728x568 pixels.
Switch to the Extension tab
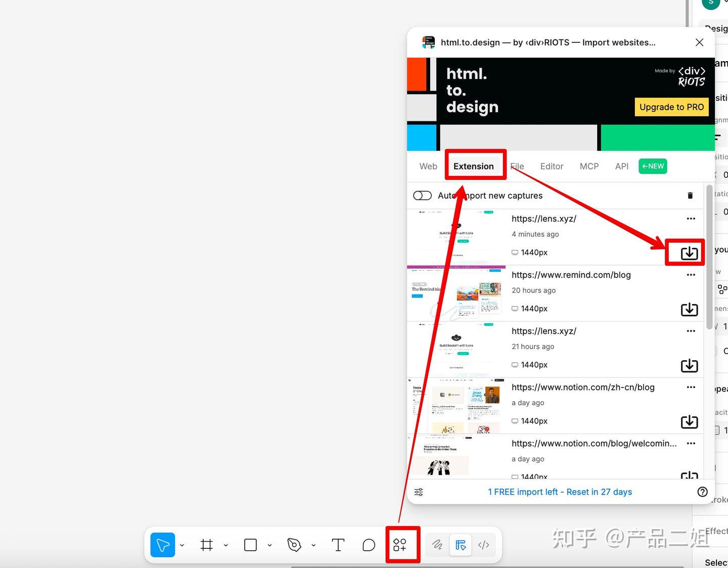[x=473, y=166]
